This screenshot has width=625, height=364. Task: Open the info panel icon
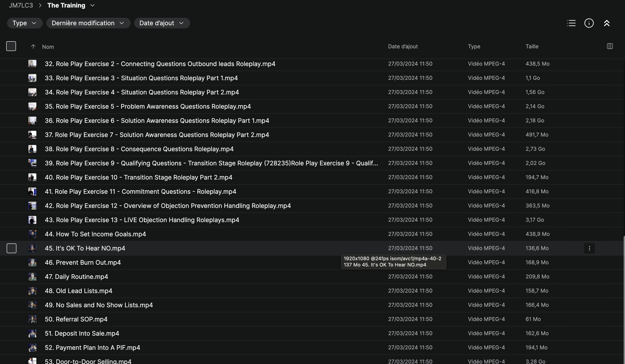(x=589, y=23)
